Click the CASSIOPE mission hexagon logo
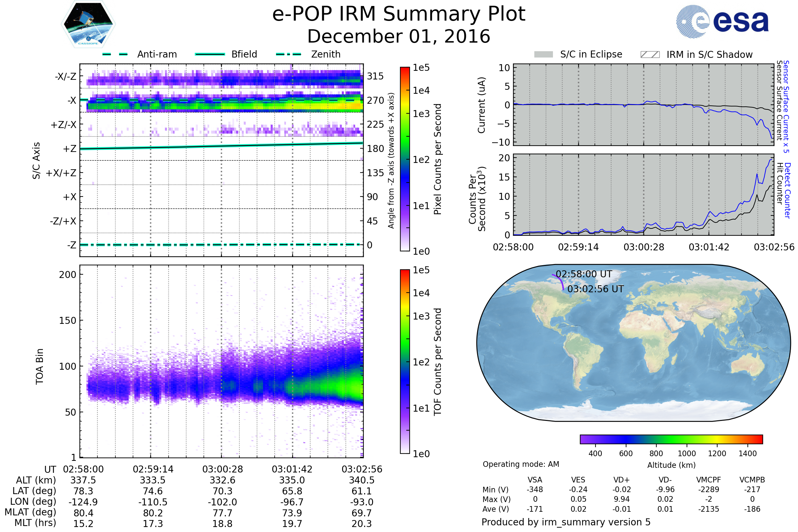This screenshot has width=798, height=532. (88, 24)
